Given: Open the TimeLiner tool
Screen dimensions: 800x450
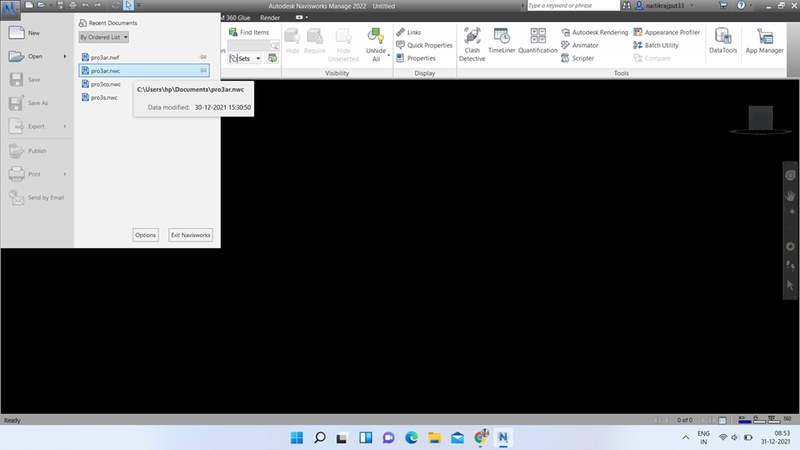Looking at the screenshot, I should (x=502, y=41).
